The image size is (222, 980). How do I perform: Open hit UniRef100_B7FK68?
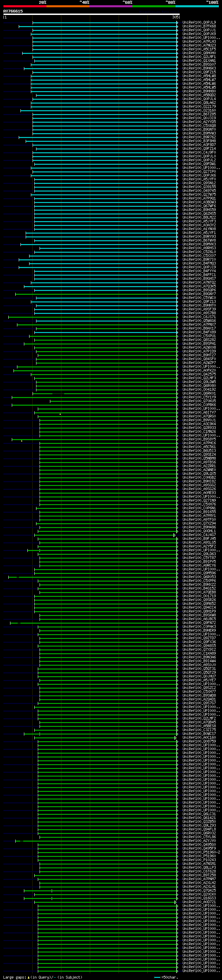(x=199, y=26)
